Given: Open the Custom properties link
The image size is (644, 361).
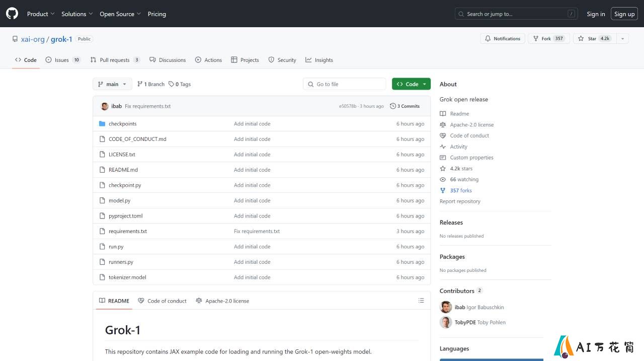Looking at the screenshot, I should [466, 158].
